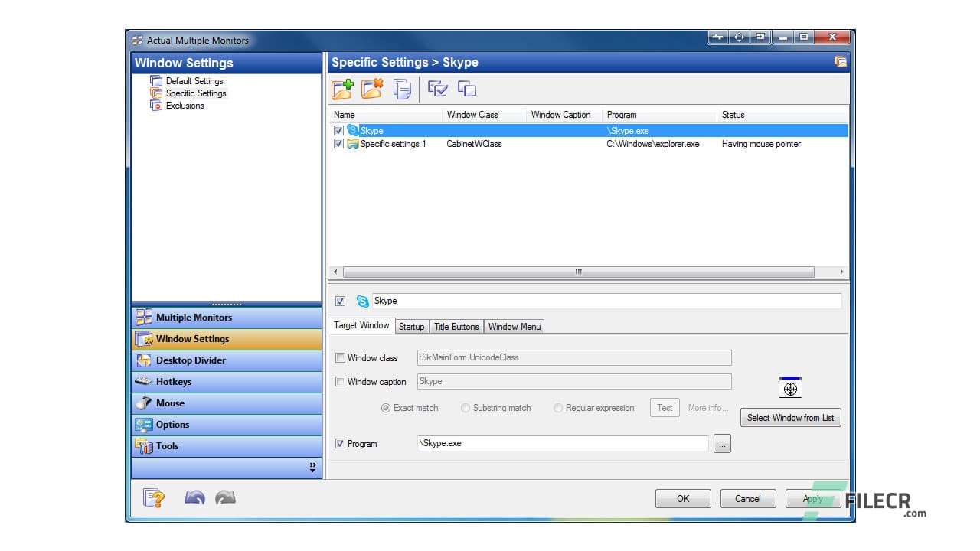The width and height of the screenshot is (980, 551).
Task: Click the horizontal scrollbar under the rules list
Action: (x=578, y=272)
